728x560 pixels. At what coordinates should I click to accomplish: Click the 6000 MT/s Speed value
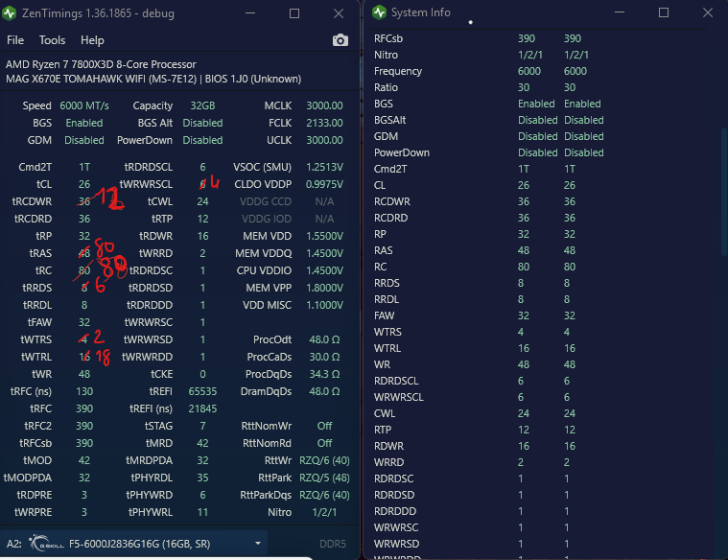click(x=84, y=105)
